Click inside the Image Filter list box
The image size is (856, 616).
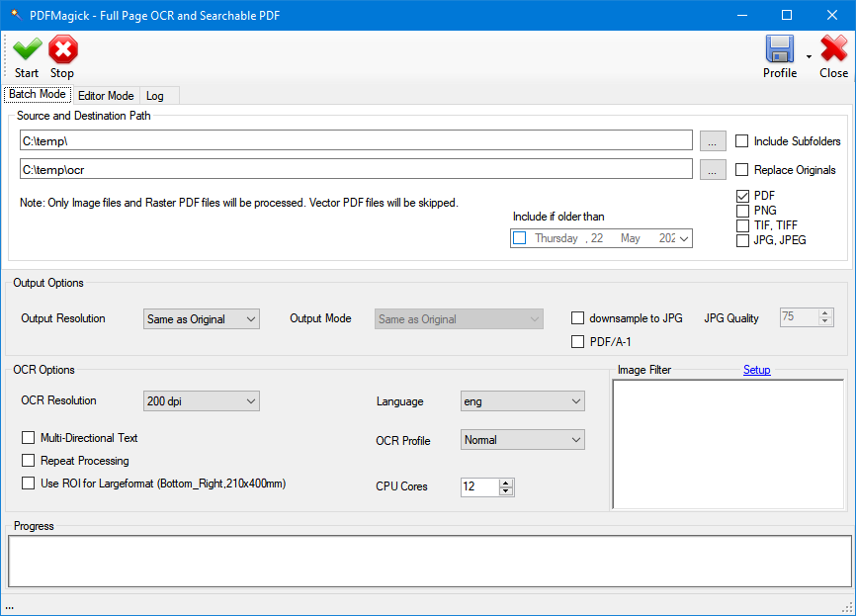[x=728, y=444]
